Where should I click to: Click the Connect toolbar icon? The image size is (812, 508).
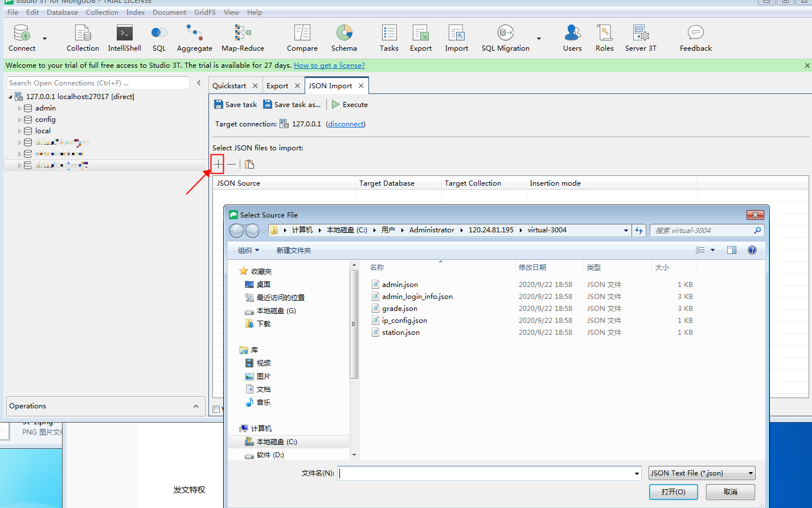[x=22, y=38]
